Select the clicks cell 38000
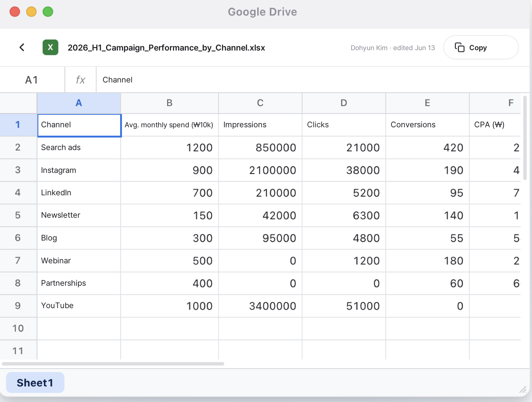Image resolution: width=532 pixels, height=402 pixels. 344,170
